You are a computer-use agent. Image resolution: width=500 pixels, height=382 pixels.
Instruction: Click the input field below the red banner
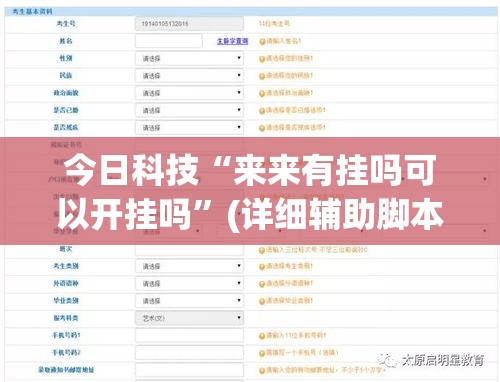click(189, 250)
